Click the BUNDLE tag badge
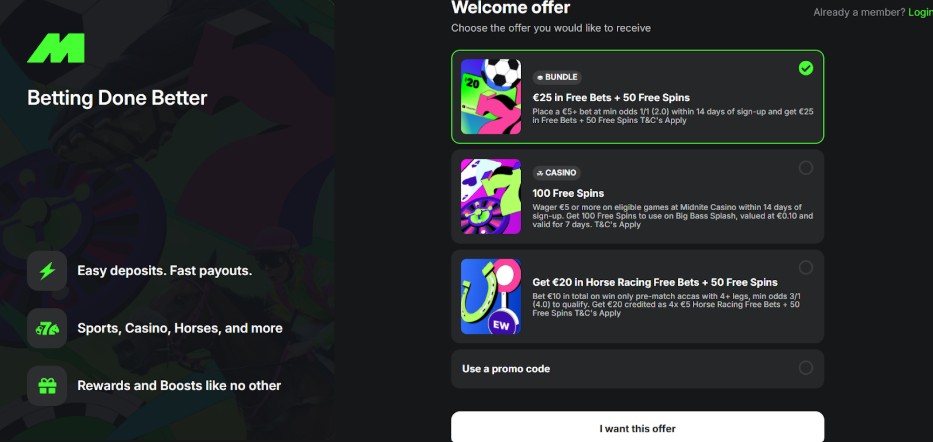933x442 pixels. pos(557,77)
